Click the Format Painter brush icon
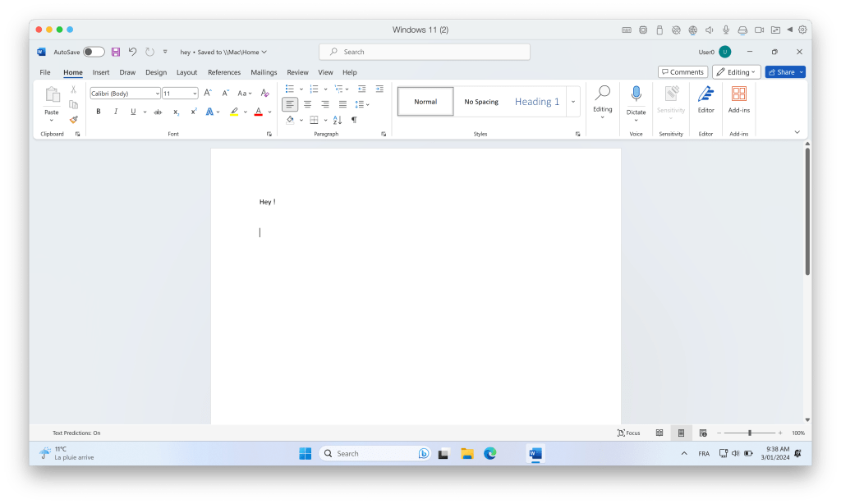 pyautogui.click(x=73, y=119)
